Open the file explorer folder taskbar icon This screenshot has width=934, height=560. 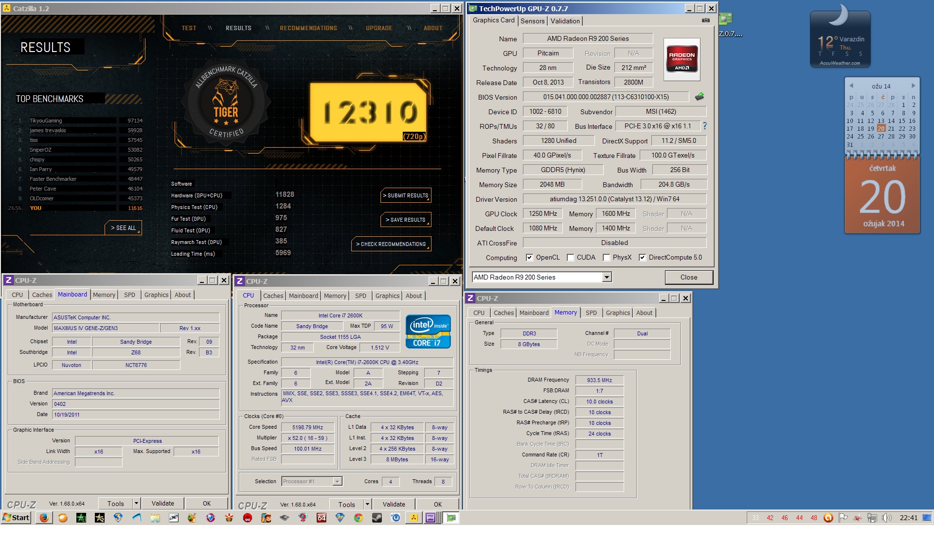coord(155,518)
